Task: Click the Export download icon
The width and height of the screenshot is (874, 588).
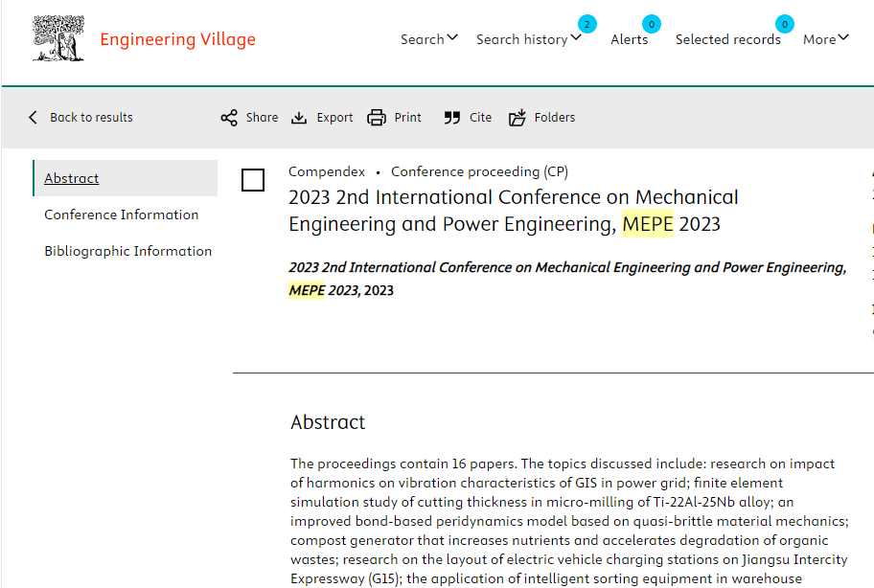Action: pyautogui.click(x=299, y=118)
